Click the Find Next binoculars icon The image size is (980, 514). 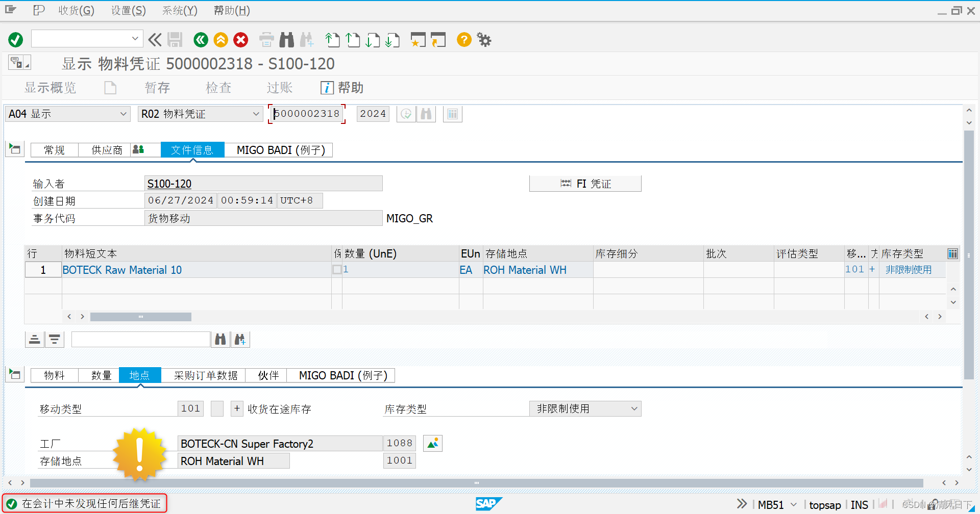tap(307, 39)
